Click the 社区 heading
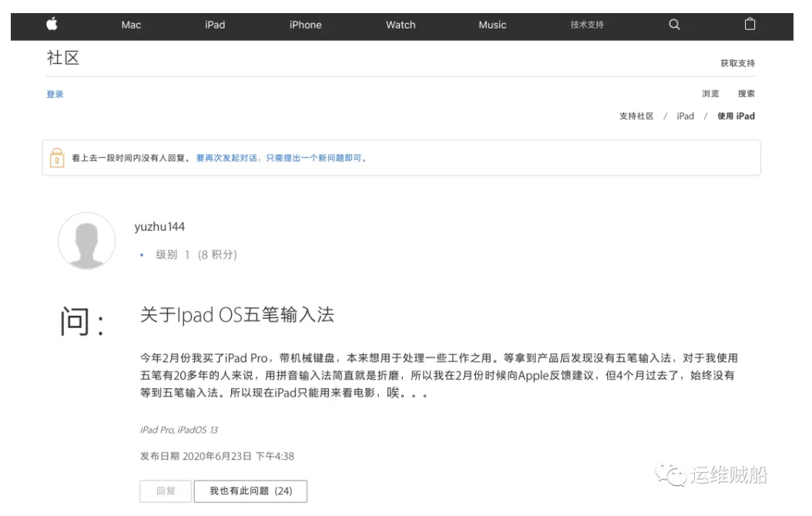The width and height of the screenshot is (812, 516). coord(63,58)
